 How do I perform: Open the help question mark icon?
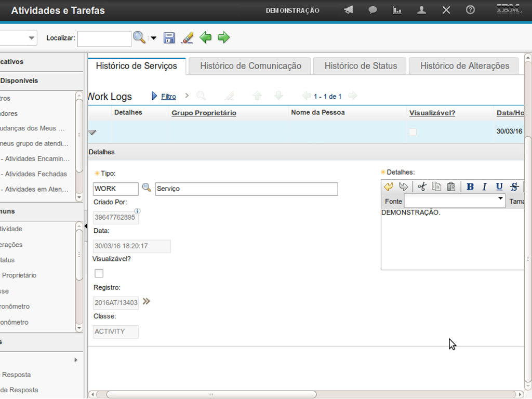[470, 10]
